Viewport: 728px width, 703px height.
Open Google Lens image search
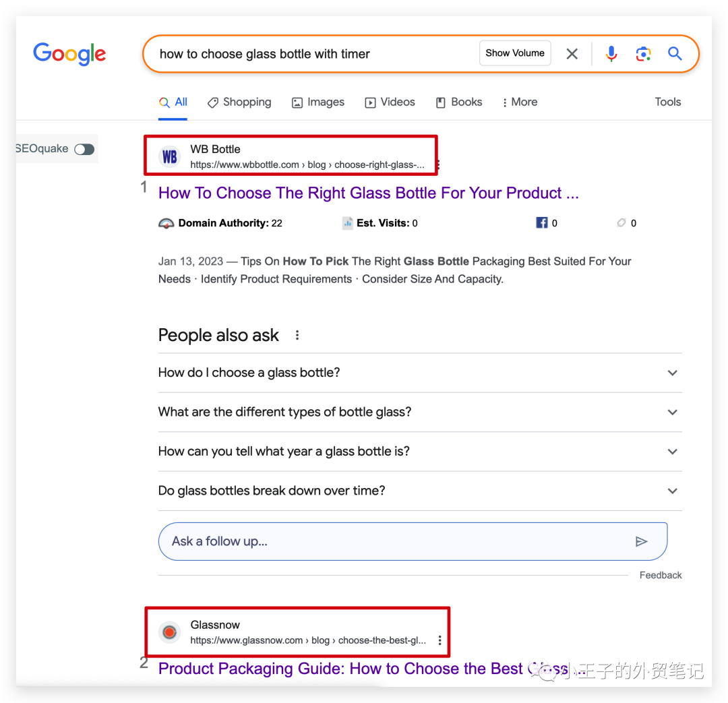(x=643, y=54)
